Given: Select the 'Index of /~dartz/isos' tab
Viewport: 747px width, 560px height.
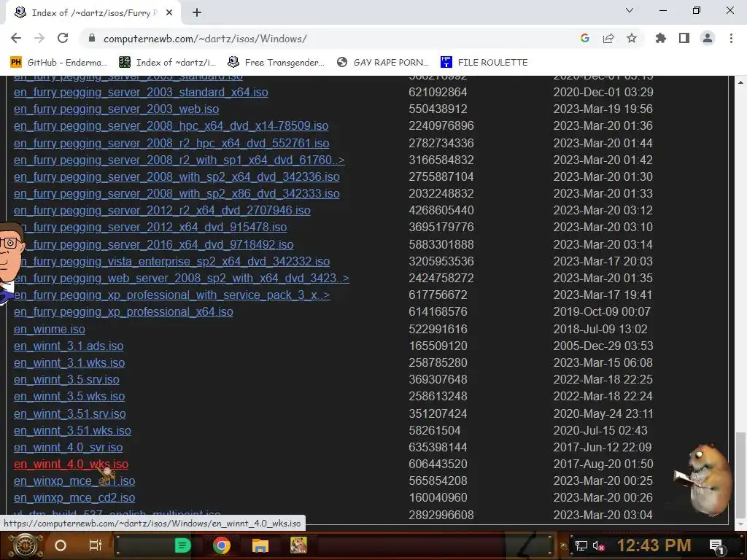Looking at the screenshot, I should [x=93, y=13].
